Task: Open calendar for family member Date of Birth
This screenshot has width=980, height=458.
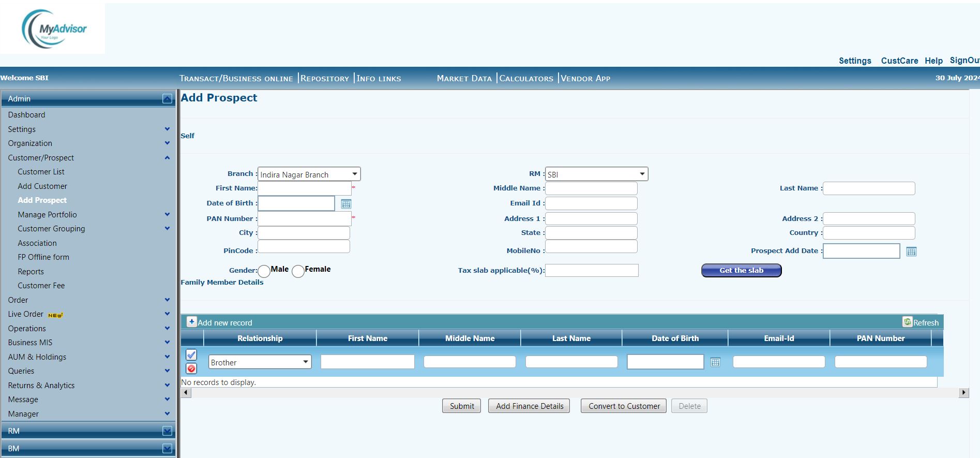Action: (715, 362)
